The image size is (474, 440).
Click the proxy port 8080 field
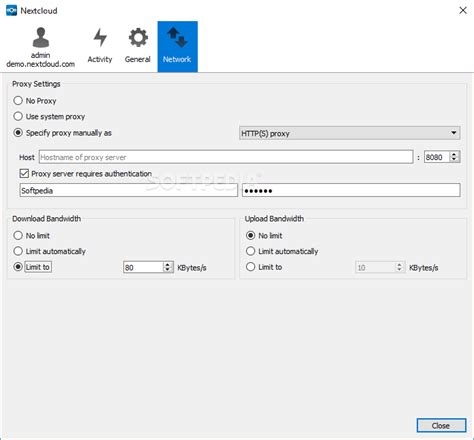click(x=437, y=157)
